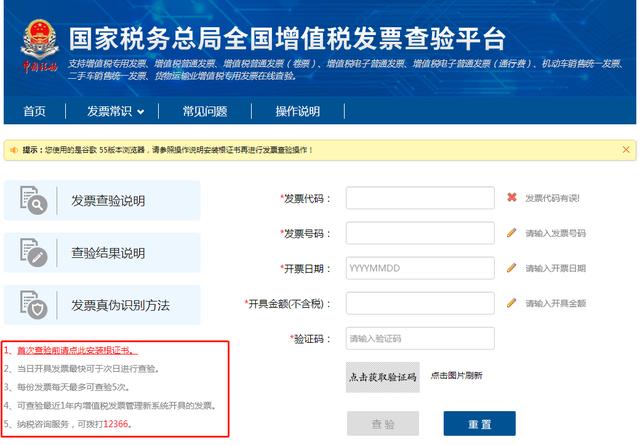
Task: Click the 点击获取验证码 captcha image
Action: tap(382, 377)
